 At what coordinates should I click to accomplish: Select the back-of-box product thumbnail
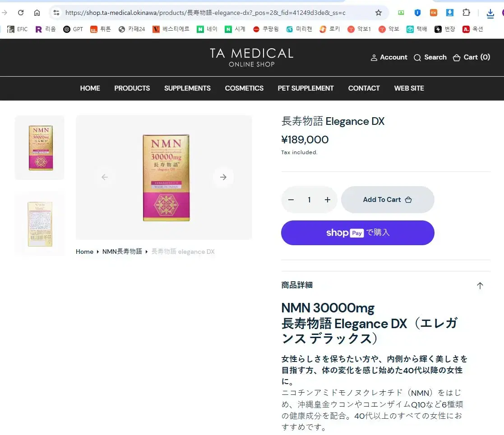[x=40, y=224]
